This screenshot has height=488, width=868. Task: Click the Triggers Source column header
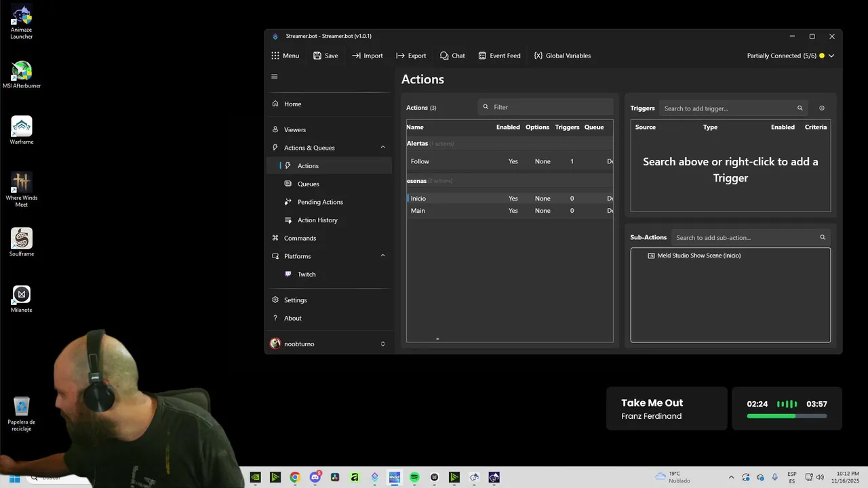tap(645, 127)
